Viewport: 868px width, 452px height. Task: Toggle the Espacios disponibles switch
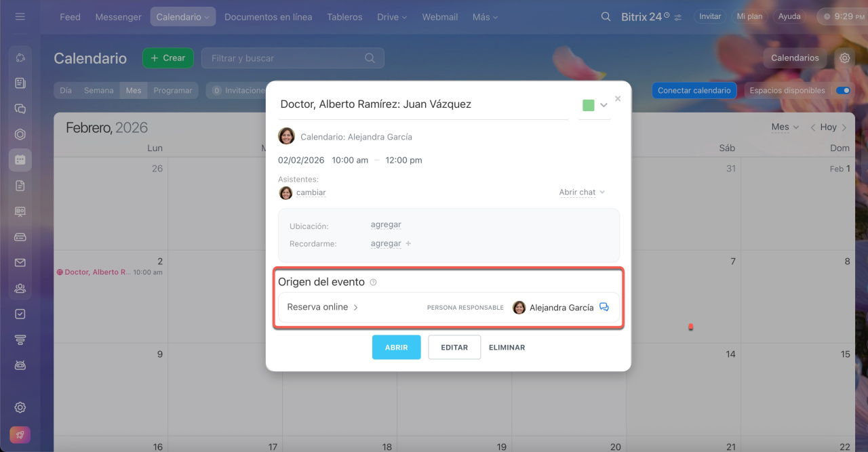pos(843,90)
